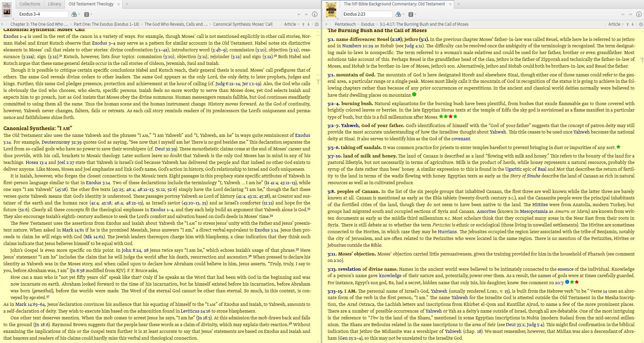Add a new tab beside Old Testament Theology
This screenshot has width=644, height=343.
pos(127,4)
